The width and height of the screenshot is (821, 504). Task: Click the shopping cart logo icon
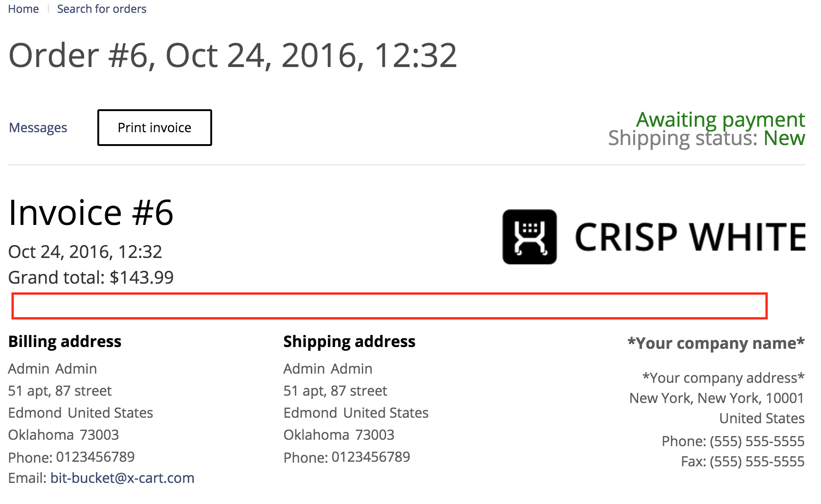point(529,237)
